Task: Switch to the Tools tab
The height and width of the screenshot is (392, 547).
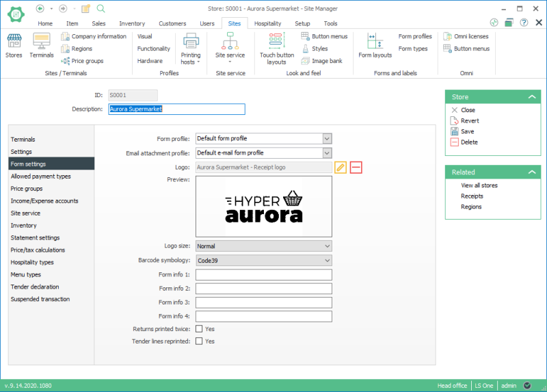Action: pyautogui.click(x=330, y=23)
